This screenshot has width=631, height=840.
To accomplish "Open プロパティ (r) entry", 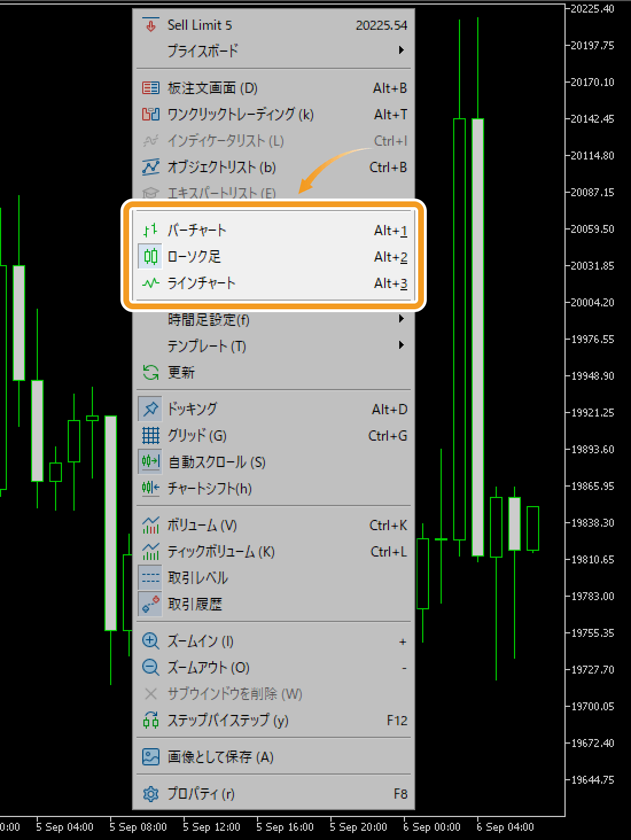I will coord(274,794).
